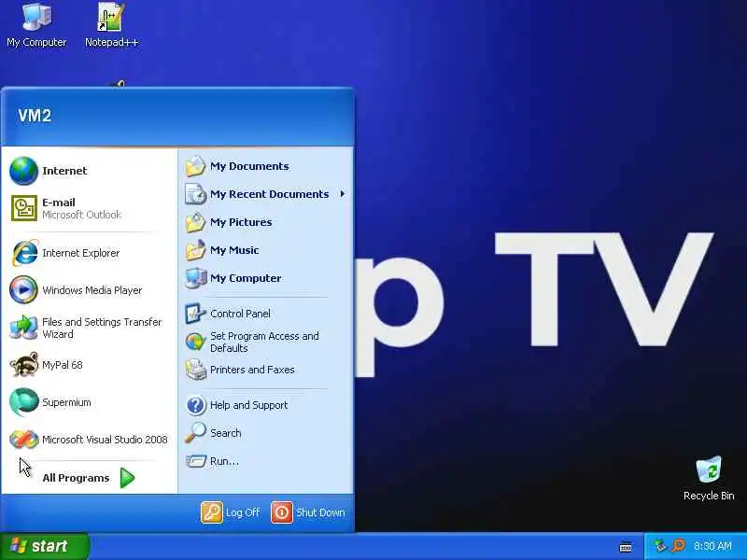
Task: Click the Files and Settings Transfer Wizard text
Action: (x=102, y=329)
